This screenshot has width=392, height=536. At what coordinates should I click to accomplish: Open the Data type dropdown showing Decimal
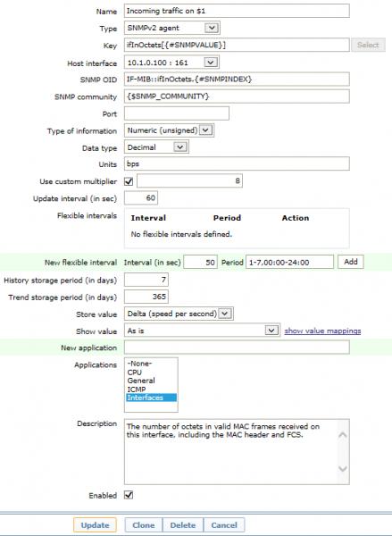156,147
